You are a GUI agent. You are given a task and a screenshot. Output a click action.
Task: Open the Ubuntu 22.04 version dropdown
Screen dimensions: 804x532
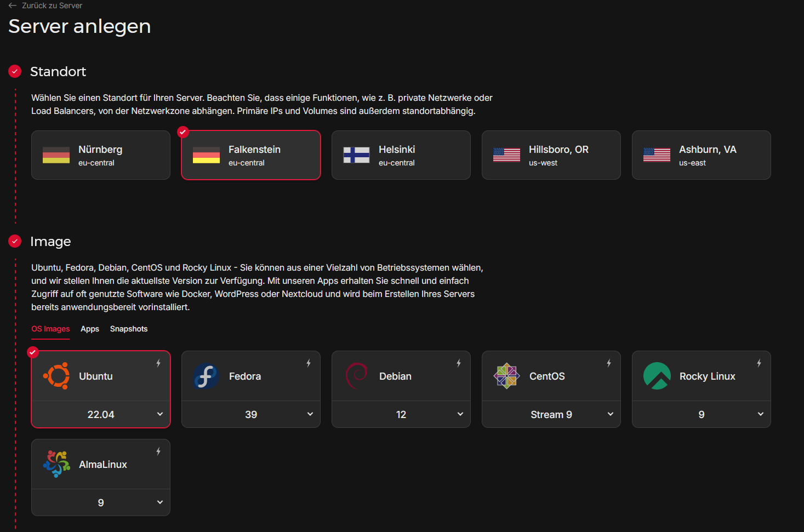(101, 414)
